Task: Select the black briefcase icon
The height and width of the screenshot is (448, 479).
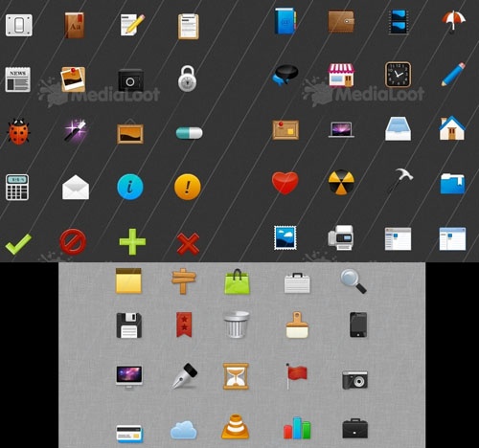Action: point(355,429)
